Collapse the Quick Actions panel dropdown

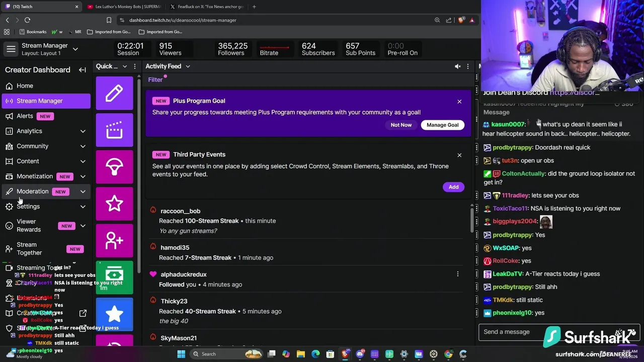click(124, 66)
